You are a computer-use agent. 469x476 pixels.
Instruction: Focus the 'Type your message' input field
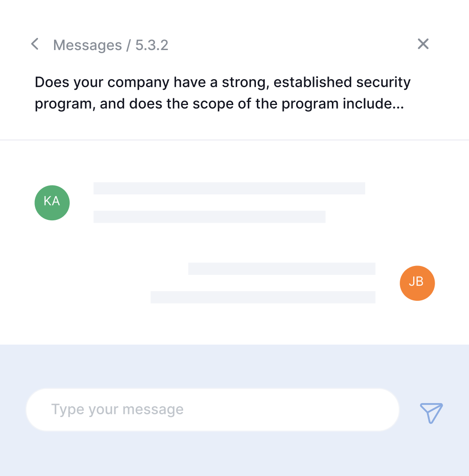point(212,409)
